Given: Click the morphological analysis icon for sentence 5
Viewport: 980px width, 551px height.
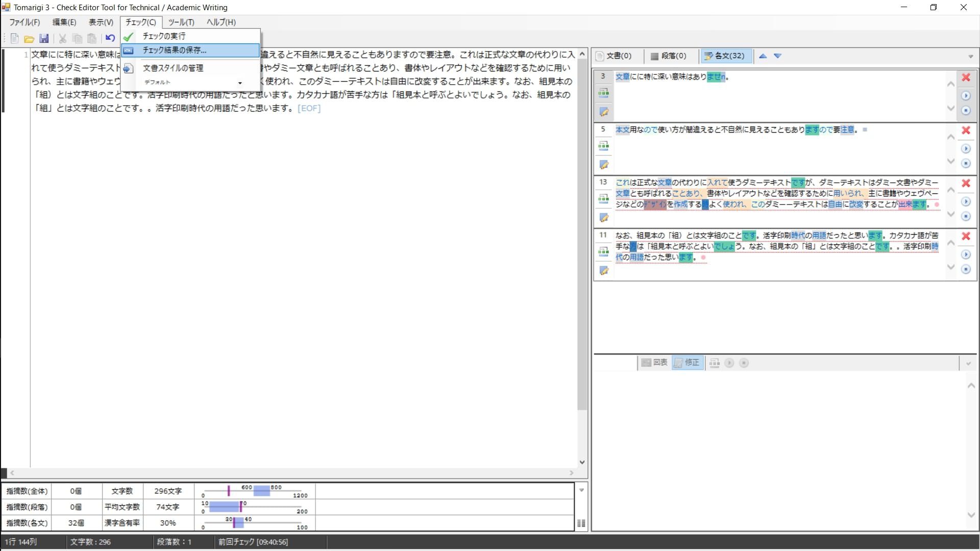Looking at the screenshot, I should [x=604, y=145].
